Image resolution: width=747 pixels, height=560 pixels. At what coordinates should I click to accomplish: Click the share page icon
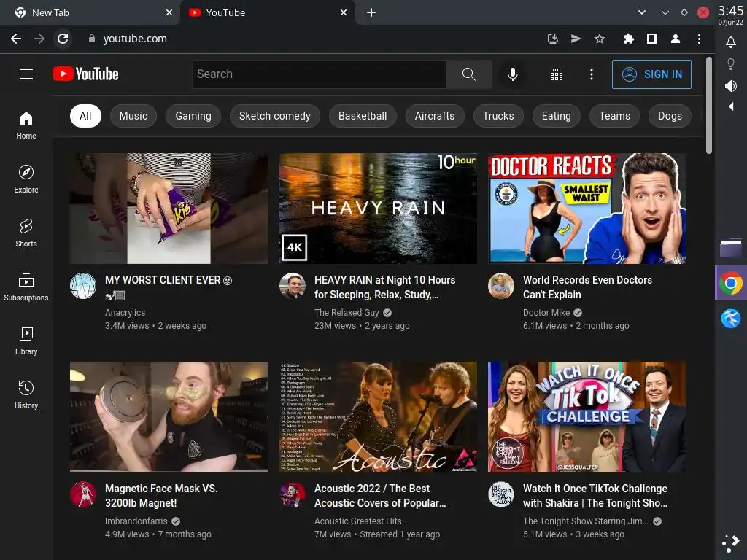pyautogui.click(x=576, y=39)
